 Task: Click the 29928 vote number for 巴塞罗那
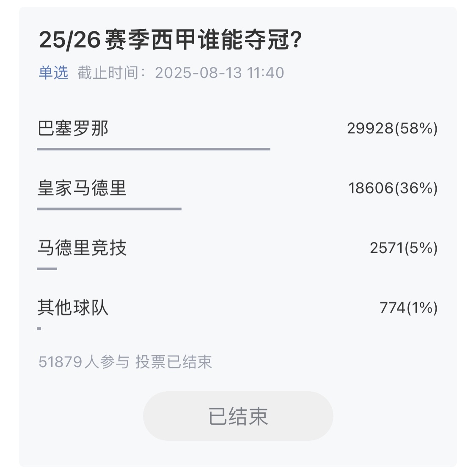(x=370, y=128)
